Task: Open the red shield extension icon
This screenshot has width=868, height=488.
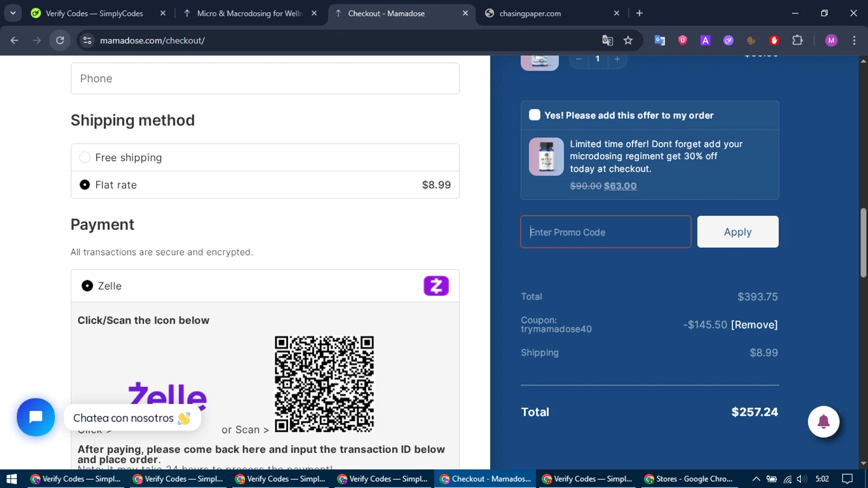Action: 683,41
